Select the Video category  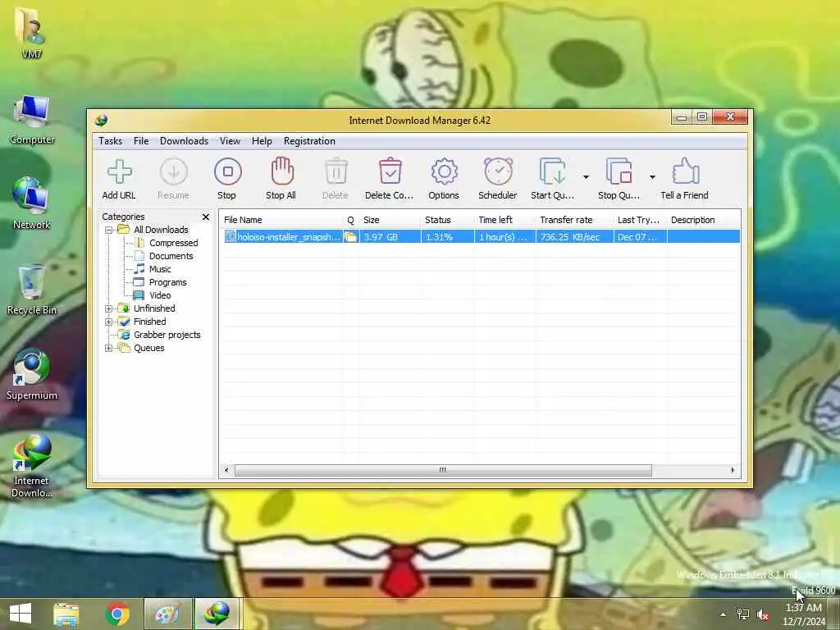point(160,295)
